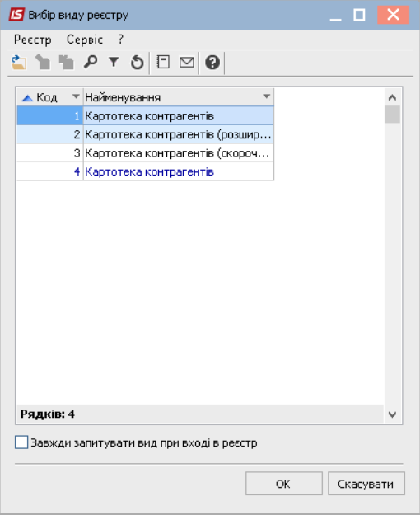Click the open folder icon in toolbar
The height and width of the screenshot is (515, 420).
(19, 62)
